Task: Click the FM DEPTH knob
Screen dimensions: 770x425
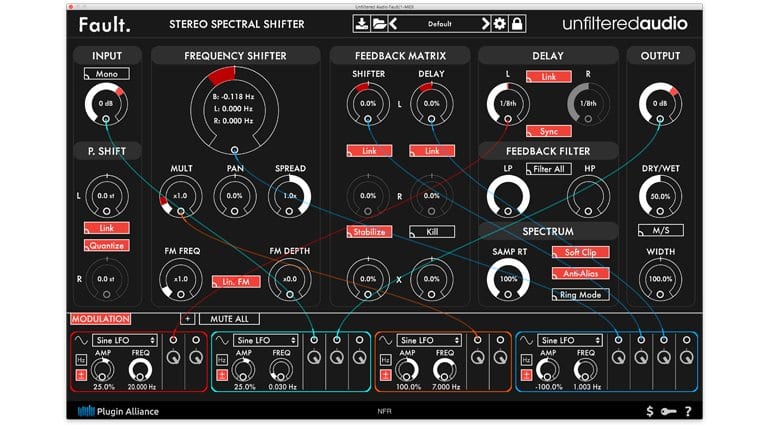Action: click(290, 279)
